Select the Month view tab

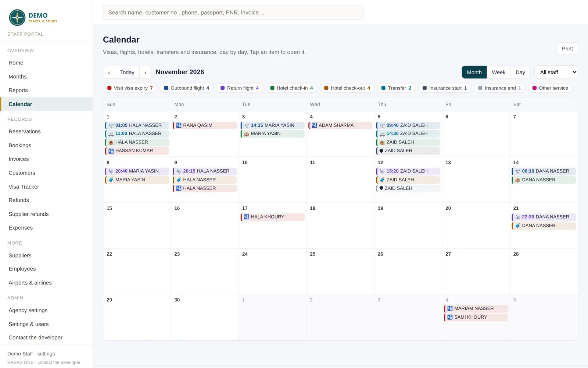[x=474, y=72]
